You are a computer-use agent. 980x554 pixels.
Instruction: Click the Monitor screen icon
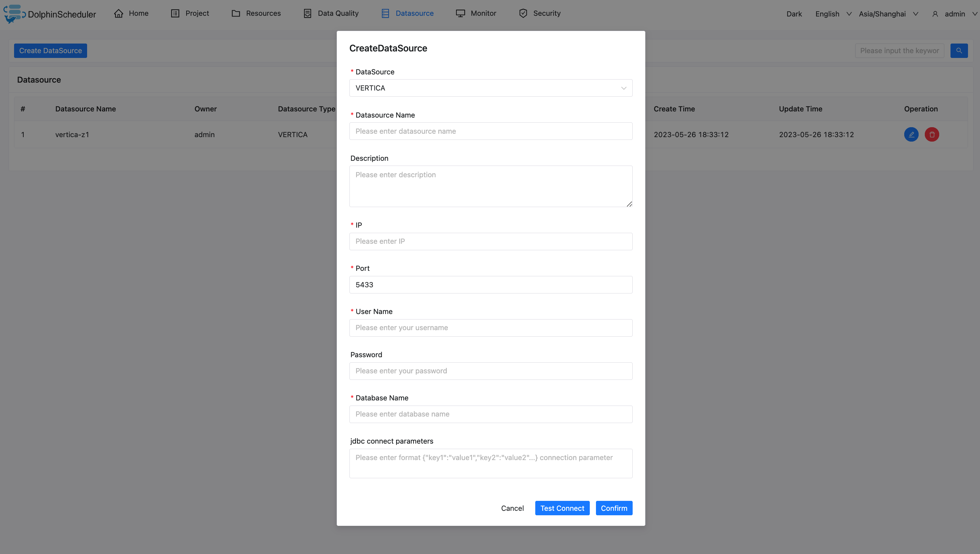tap(460, 13)
